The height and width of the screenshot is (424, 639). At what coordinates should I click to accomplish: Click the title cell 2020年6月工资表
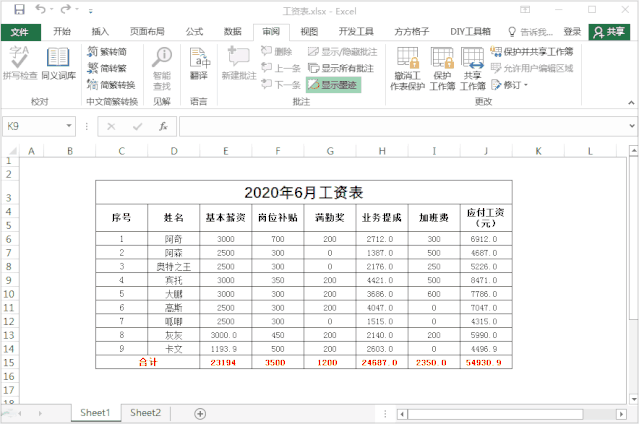[304, 192]
